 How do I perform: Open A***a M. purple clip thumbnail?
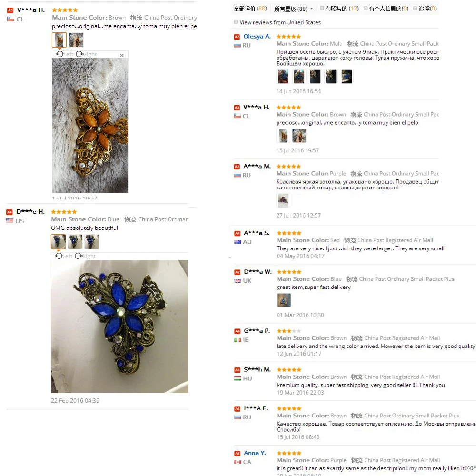(283, 200)
